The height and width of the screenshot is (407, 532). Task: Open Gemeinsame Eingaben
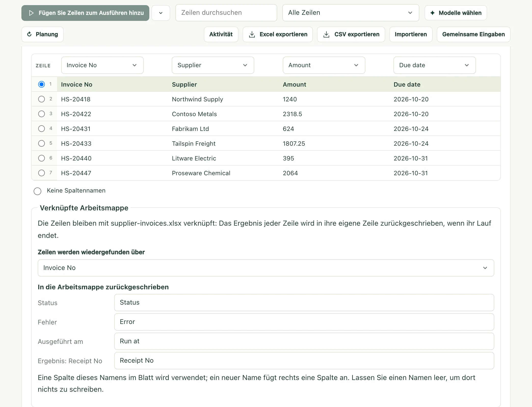(x=473, y=34)
